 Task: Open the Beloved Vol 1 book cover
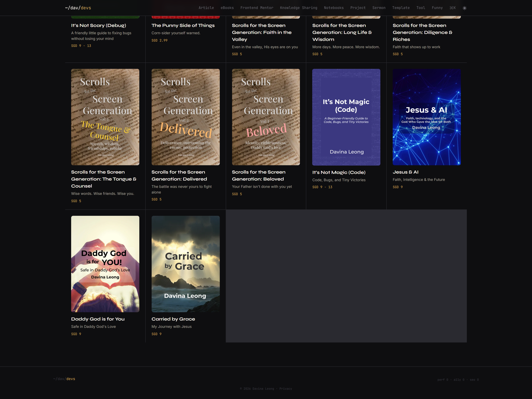(x=266, y=117)
